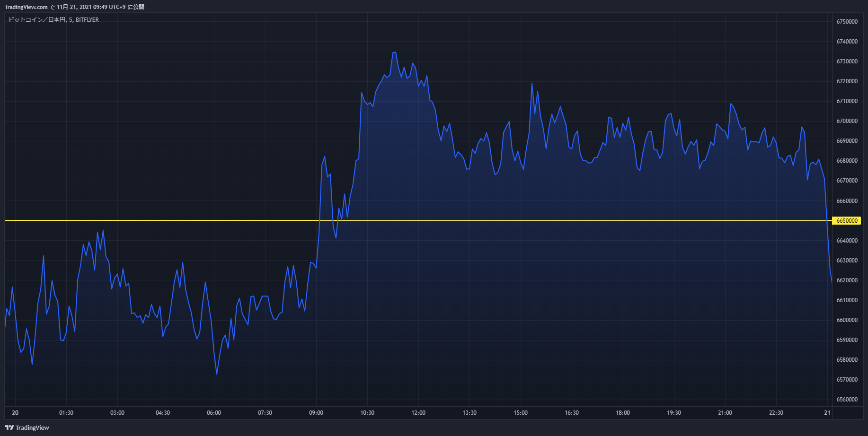The height and width of the screenshot is (436, 868).
Task: Click the 6640000 price axis label
Action: 847,241
